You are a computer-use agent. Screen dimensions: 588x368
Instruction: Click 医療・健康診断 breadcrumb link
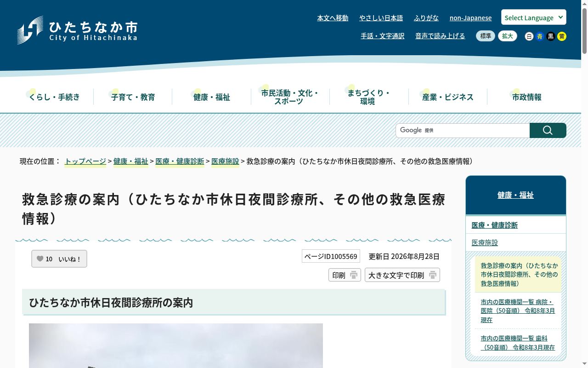(180, 161)
